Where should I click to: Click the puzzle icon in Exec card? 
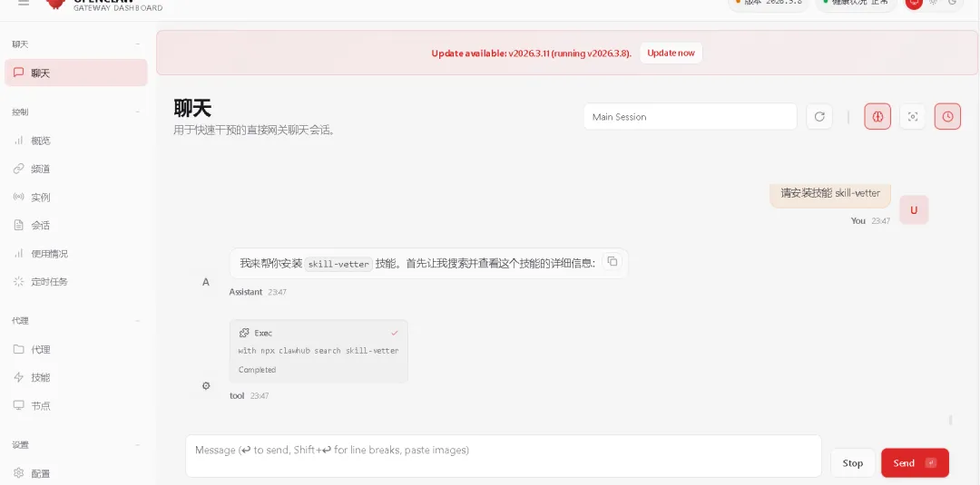click(x=244, y=333)
